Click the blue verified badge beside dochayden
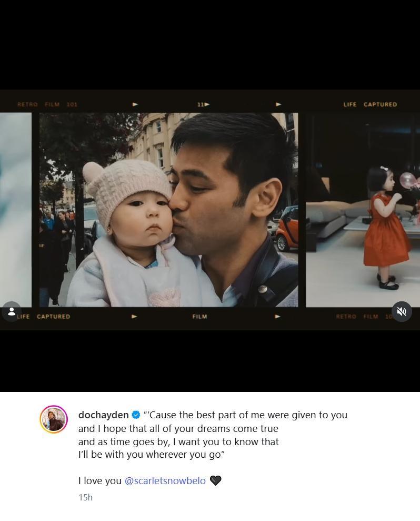420x521 pixels. pos(136,415)
